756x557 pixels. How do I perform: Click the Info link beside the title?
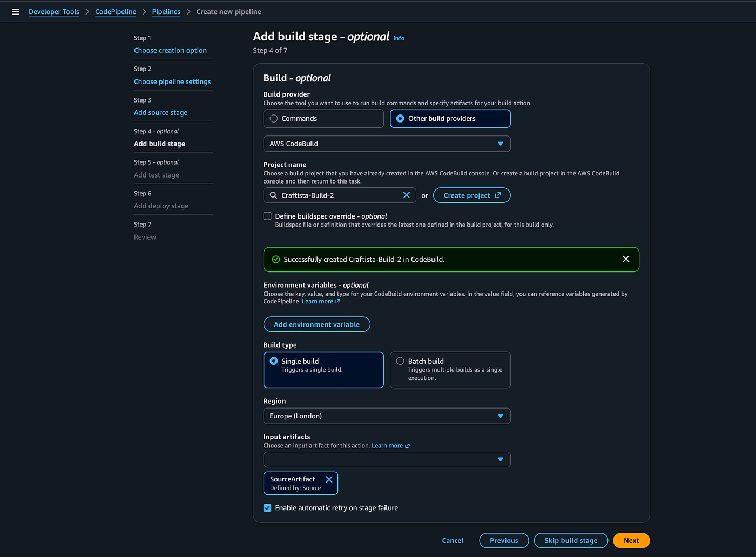(x=399, y=38)
